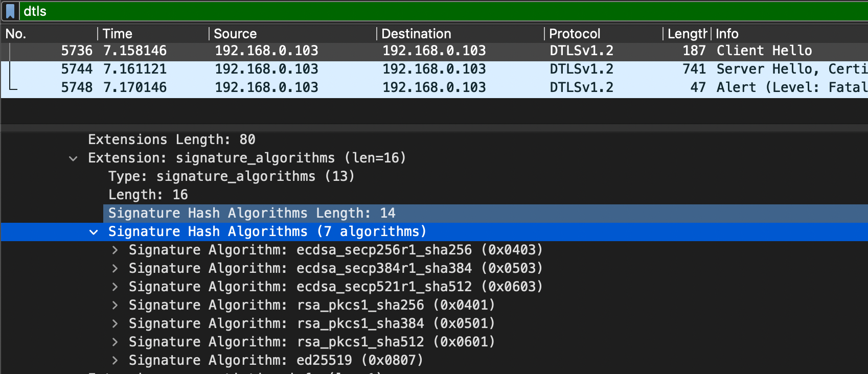868x374 pixels.
Task: Sort packets by Protocol column header
Action: [604, 34]
